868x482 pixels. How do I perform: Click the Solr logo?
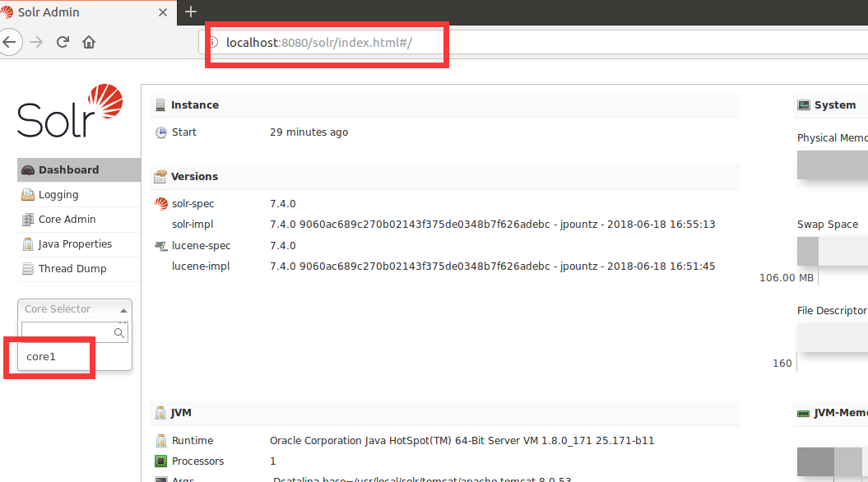coord(70,111)
